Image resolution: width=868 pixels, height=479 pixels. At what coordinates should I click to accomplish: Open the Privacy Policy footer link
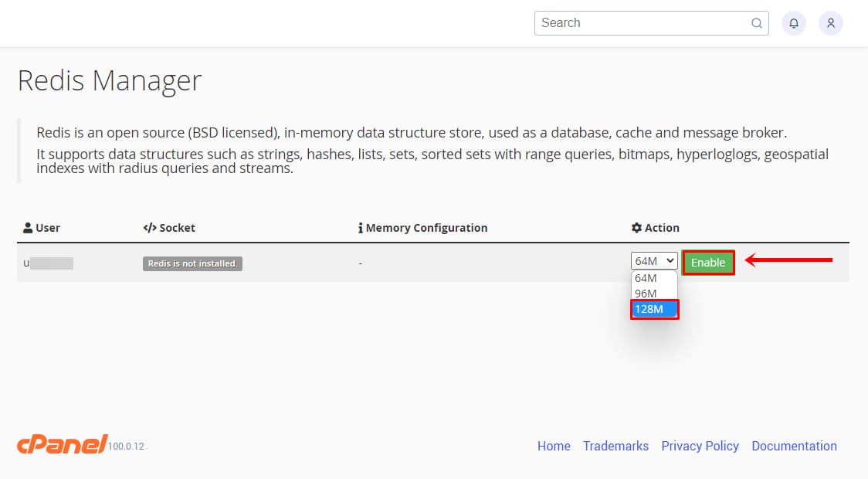pos(700,446)
